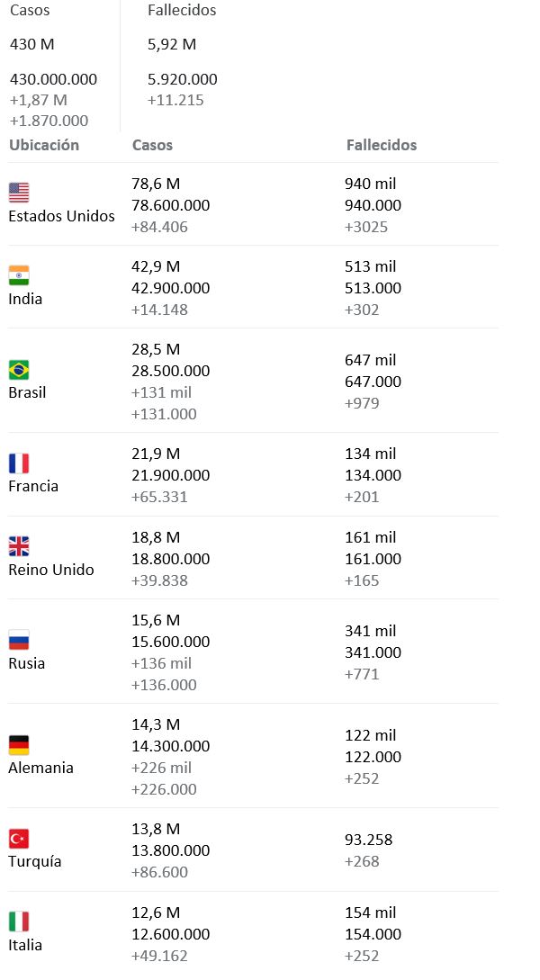Click the United Kingdom flag icon
The width and height of the screenshot is (540, 980).
(x=19, y=545)
